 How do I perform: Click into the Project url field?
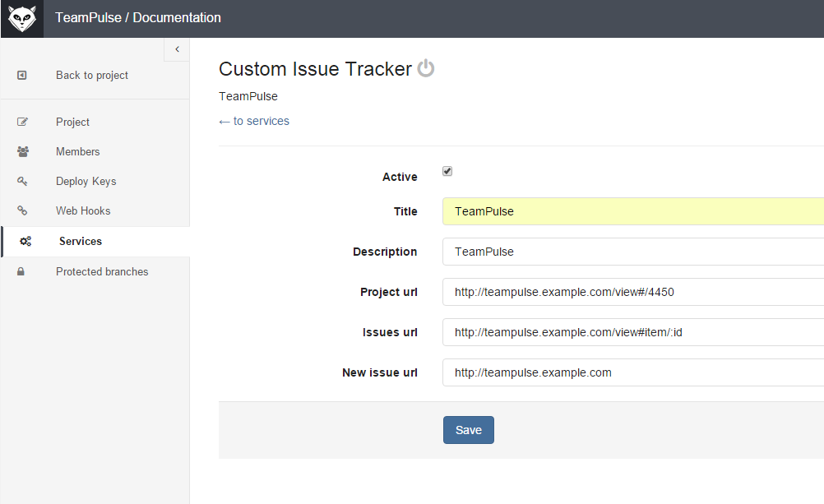(632, 292)
